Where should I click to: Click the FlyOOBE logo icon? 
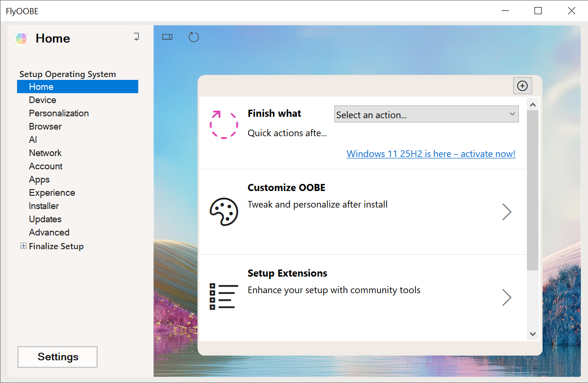point(21,38)
